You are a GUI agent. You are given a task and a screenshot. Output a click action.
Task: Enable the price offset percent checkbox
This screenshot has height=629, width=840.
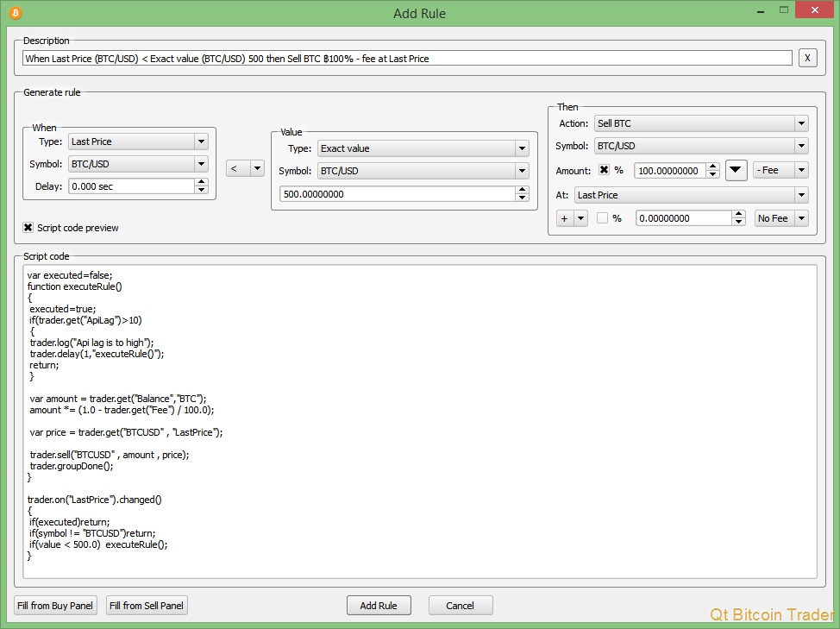tap(602, 218)
